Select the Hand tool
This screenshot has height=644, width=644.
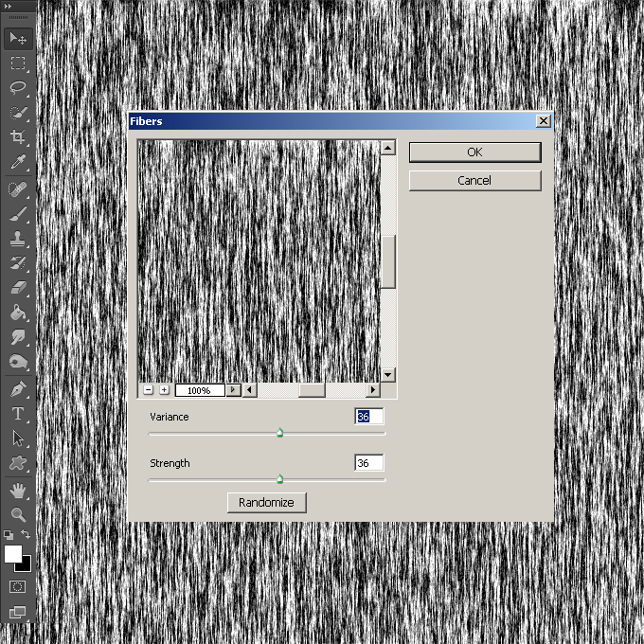pyautogui.click(x=18, y=491)
